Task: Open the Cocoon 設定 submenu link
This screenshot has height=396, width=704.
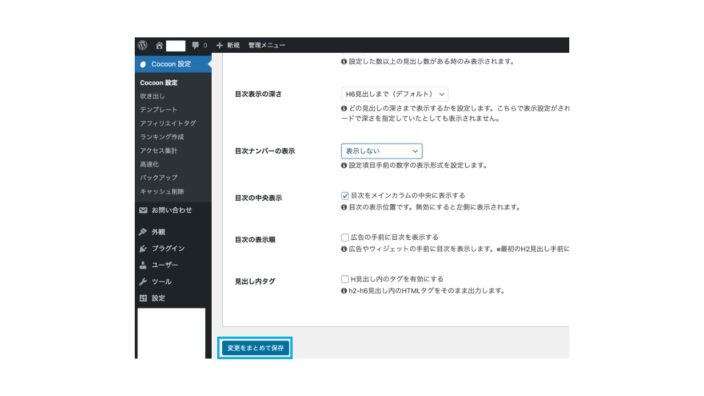Action: tap(158, 83)
